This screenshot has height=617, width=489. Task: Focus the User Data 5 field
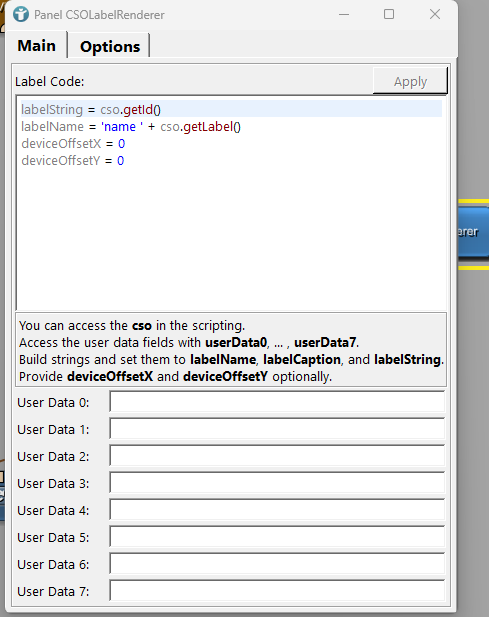[x=277, y=537]
